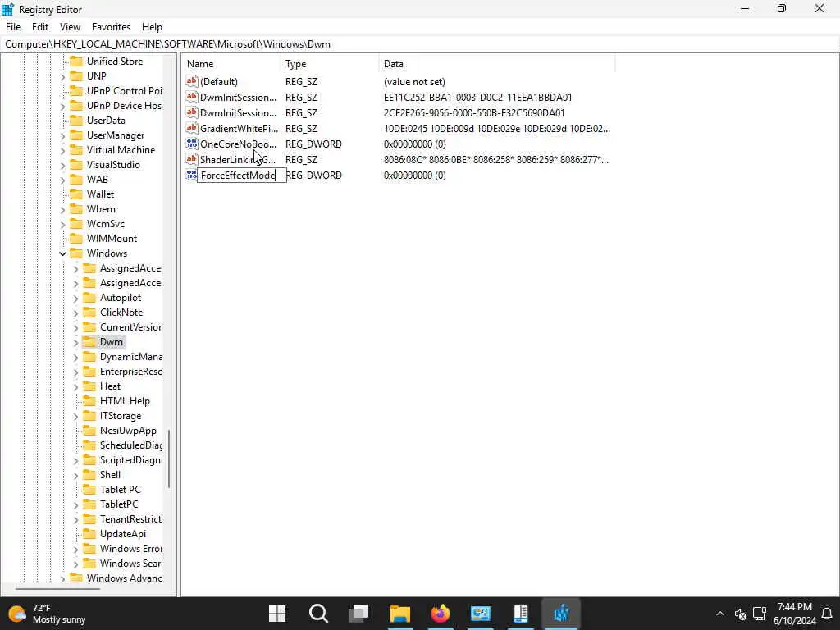Click the ClickNote folder icon
Screen dimensions: 840x630
point(89,313)
